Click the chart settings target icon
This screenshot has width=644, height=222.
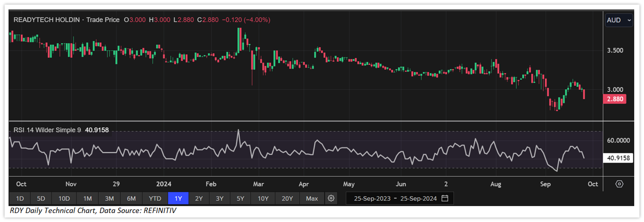(x=619, y=184)
